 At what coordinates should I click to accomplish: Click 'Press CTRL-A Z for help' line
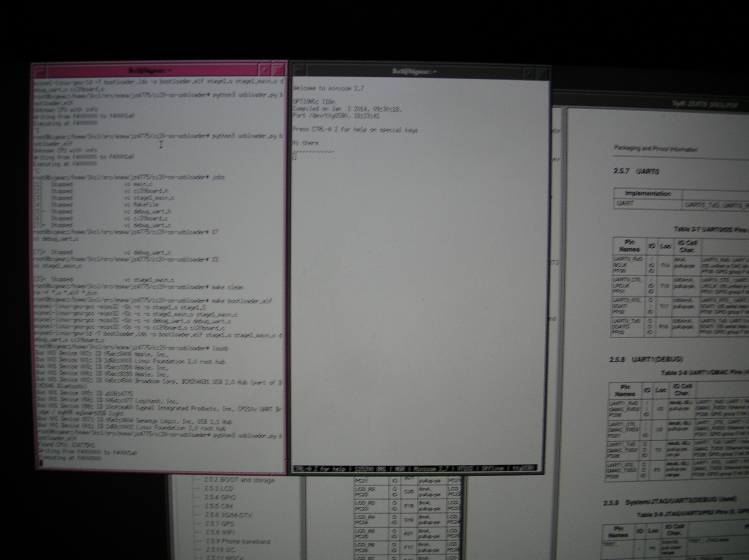click(355, 130)
